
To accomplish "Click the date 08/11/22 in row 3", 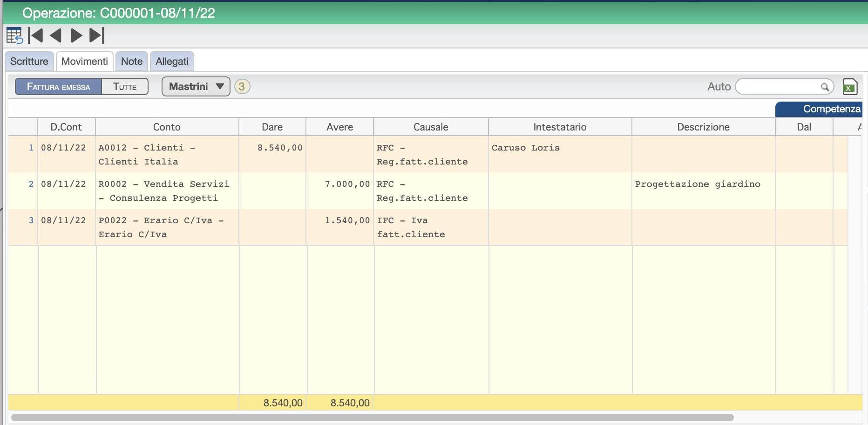I will point(63,220).
